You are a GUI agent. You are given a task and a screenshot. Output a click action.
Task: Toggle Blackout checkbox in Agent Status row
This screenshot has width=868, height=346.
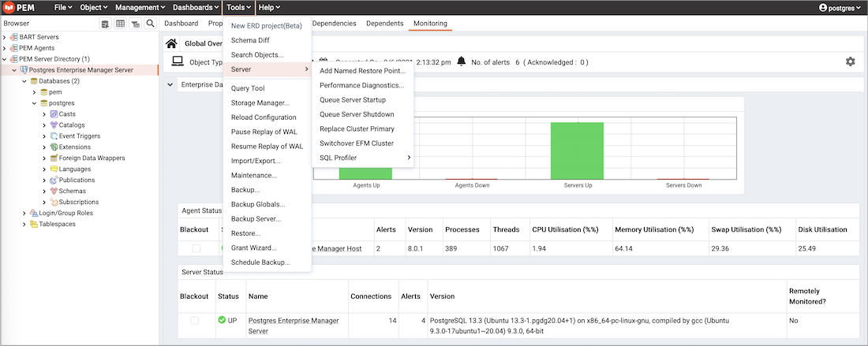[196, 249]
